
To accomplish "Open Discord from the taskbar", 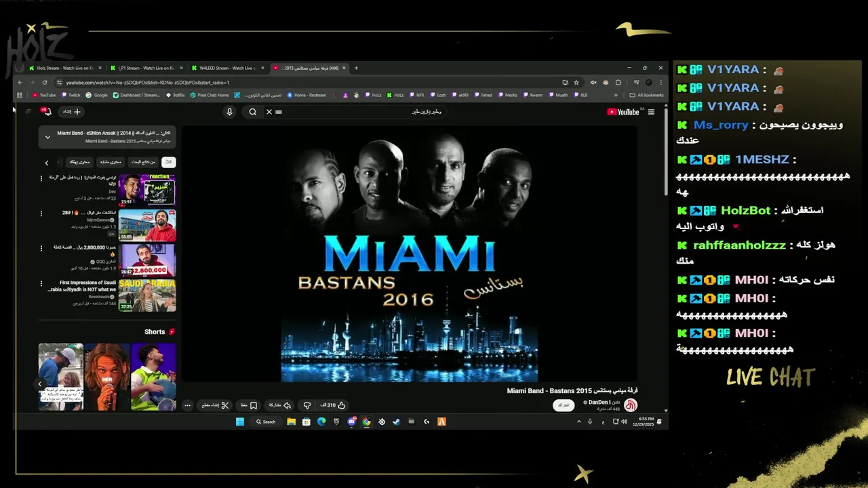I will tap(351, 422).
